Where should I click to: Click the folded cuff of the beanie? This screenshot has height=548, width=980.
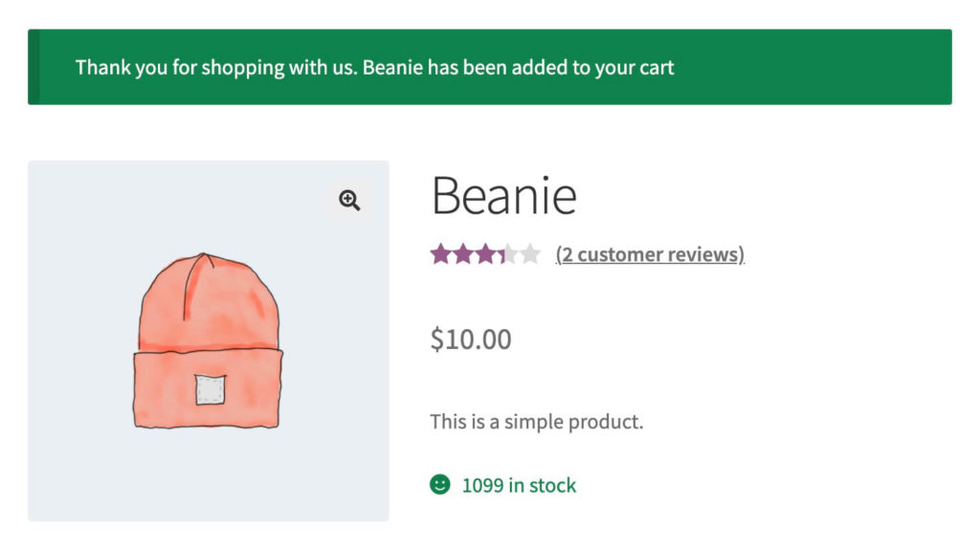click(208, 389)
